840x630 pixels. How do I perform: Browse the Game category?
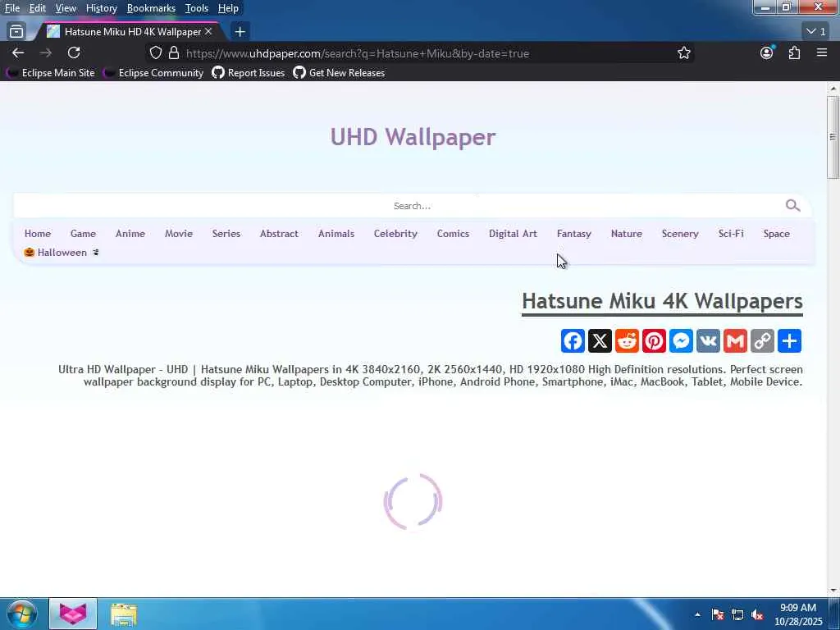[83, 234]
